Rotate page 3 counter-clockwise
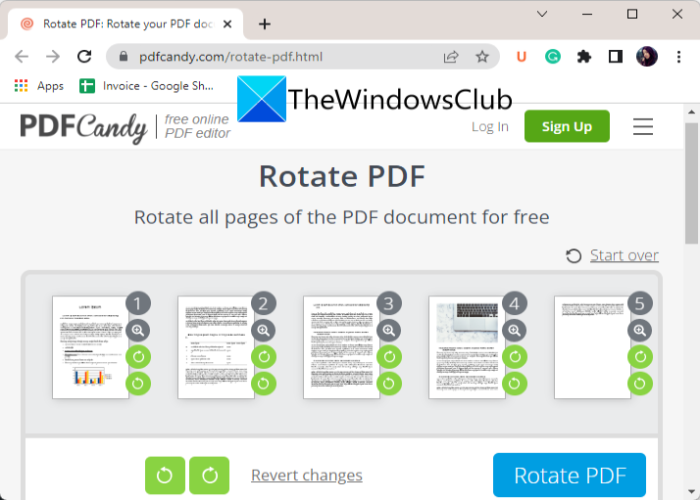 [x=389, y=383]
